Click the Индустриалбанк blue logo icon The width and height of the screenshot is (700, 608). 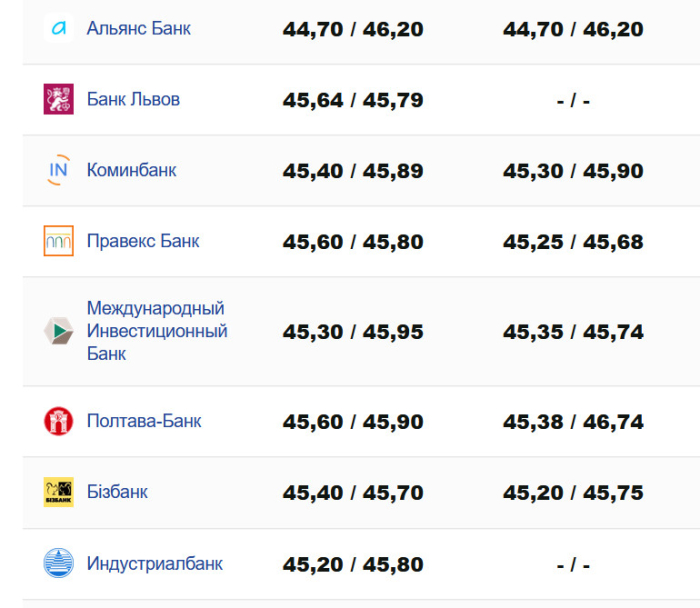[58, 563]
